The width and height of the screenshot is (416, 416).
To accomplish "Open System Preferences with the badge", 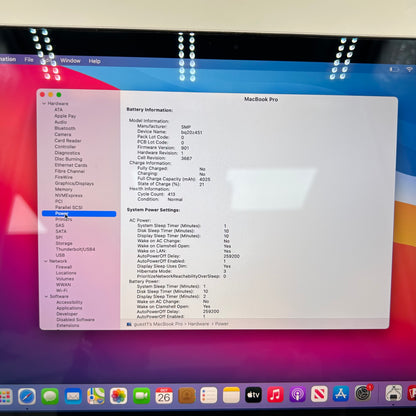I will 363,393.
